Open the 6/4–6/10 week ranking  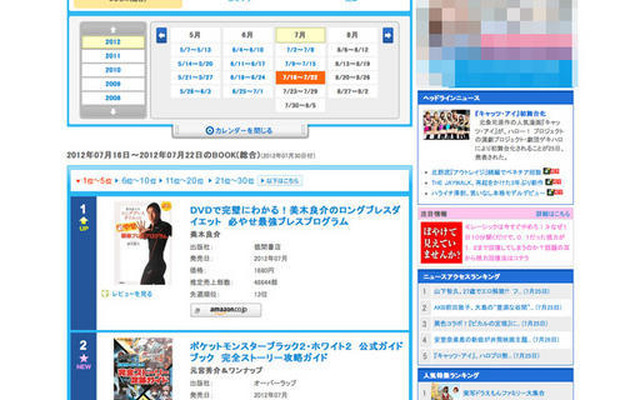pyautogui.click(x=248, y=50)
